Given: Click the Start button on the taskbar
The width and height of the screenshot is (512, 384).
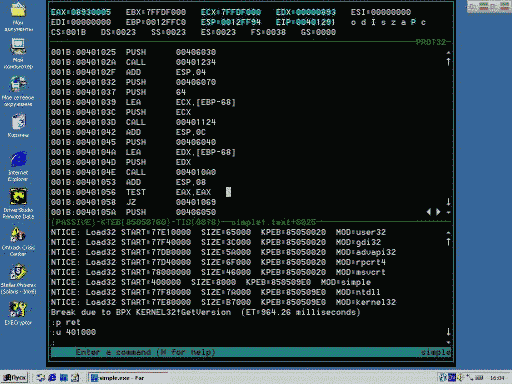Looking at the screenshot, I should tap(15, 378).
